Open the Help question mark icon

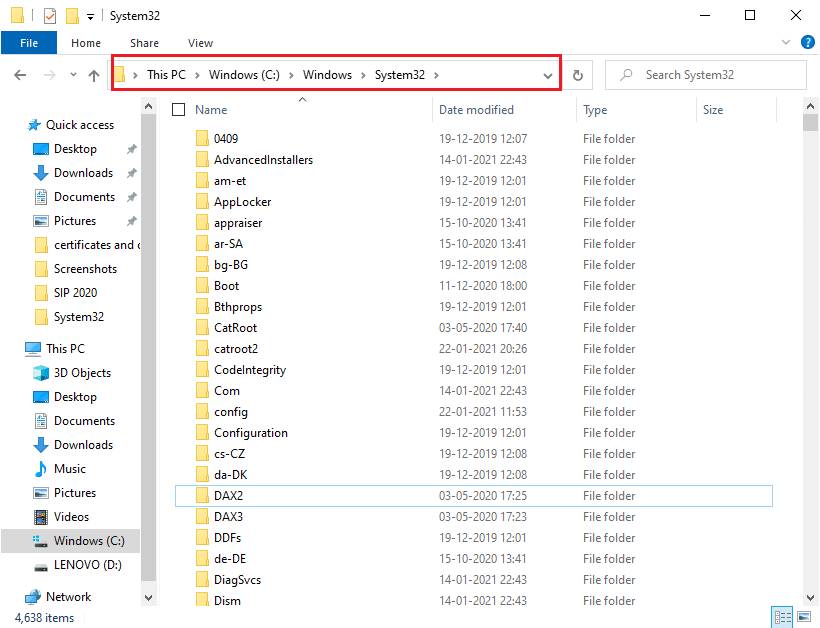[x=807, y=42]
